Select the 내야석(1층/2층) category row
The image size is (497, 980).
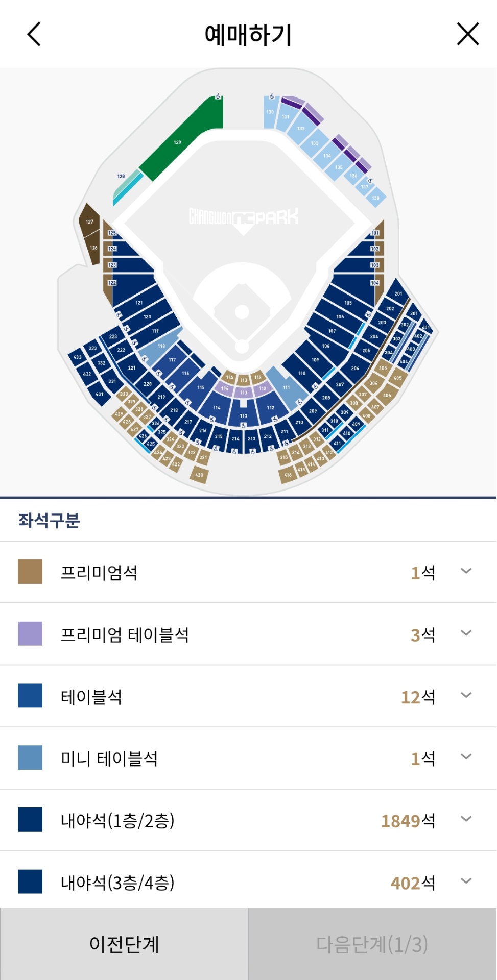[x=248, y=820]
